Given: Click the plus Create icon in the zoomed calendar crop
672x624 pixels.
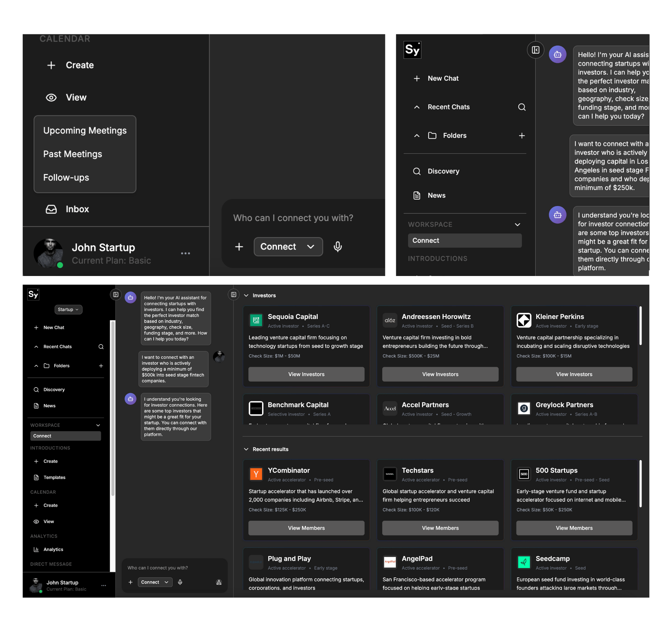Looking at the screenshot, I should click(51, 65).
